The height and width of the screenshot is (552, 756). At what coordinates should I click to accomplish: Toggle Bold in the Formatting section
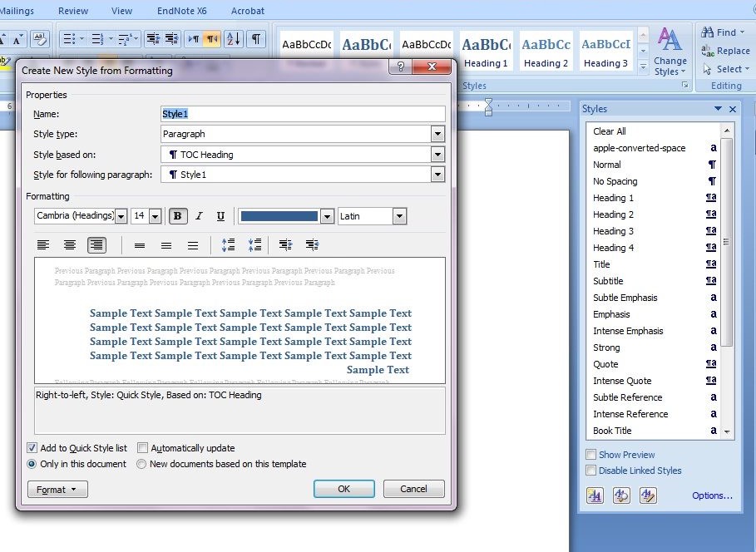point(178,216)
